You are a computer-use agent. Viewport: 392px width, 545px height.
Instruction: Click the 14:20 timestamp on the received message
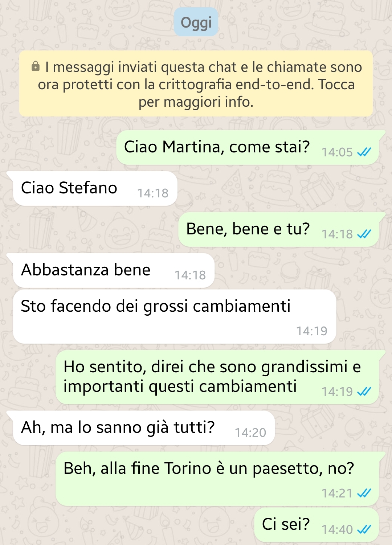coord(250,433)
